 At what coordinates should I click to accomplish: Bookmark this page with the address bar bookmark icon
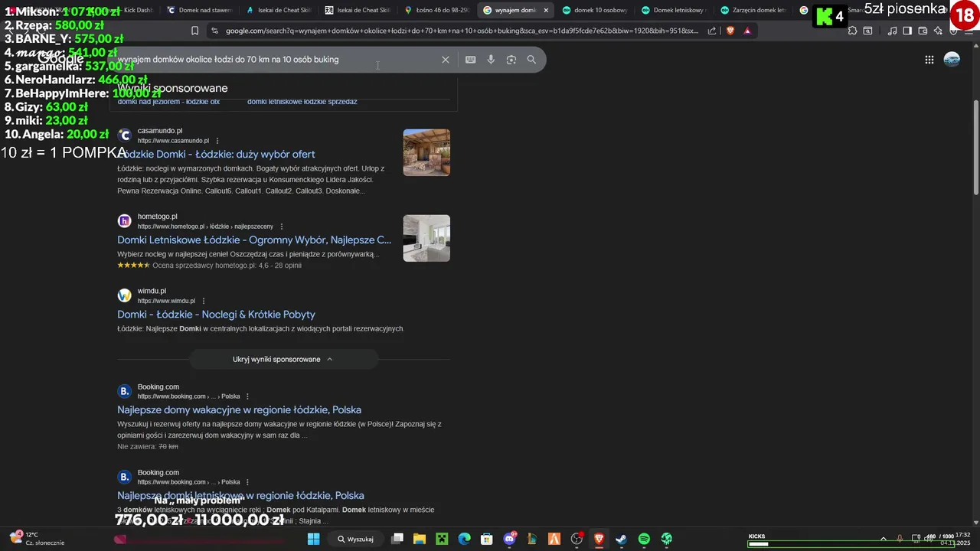tap(194, 31)
